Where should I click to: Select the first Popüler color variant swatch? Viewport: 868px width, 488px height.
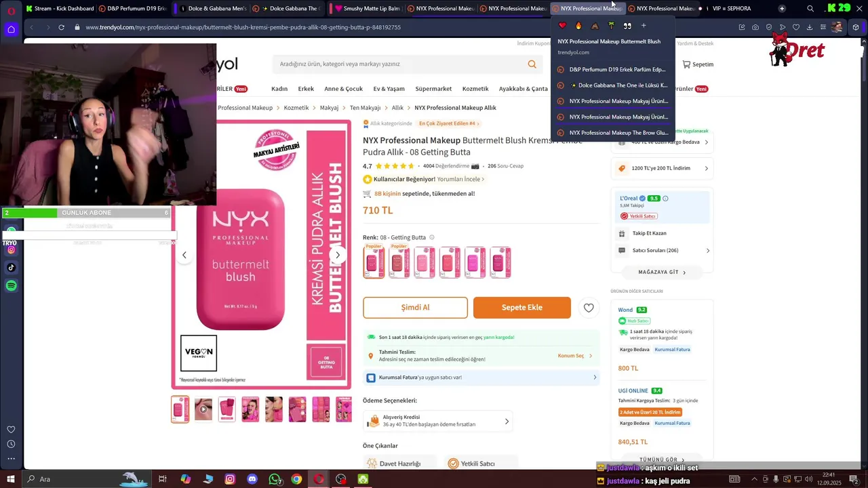pos(374,262)
